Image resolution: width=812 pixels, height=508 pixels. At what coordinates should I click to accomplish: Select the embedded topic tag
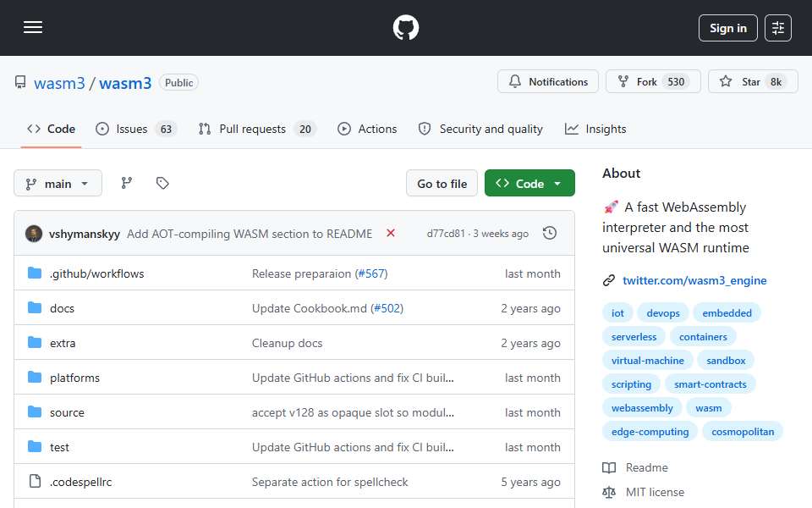727,313
